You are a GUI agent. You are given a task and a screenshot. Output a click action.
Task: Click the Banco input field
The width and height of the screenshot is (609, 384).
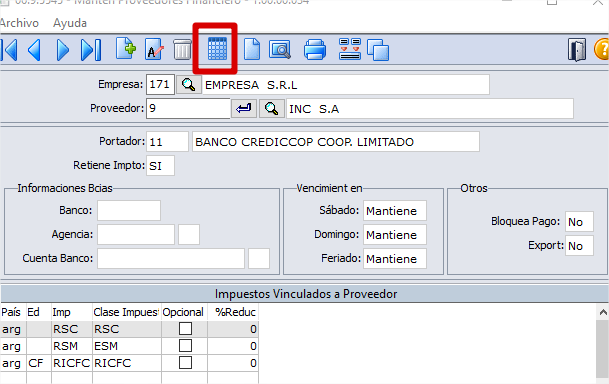pos(129,210)
